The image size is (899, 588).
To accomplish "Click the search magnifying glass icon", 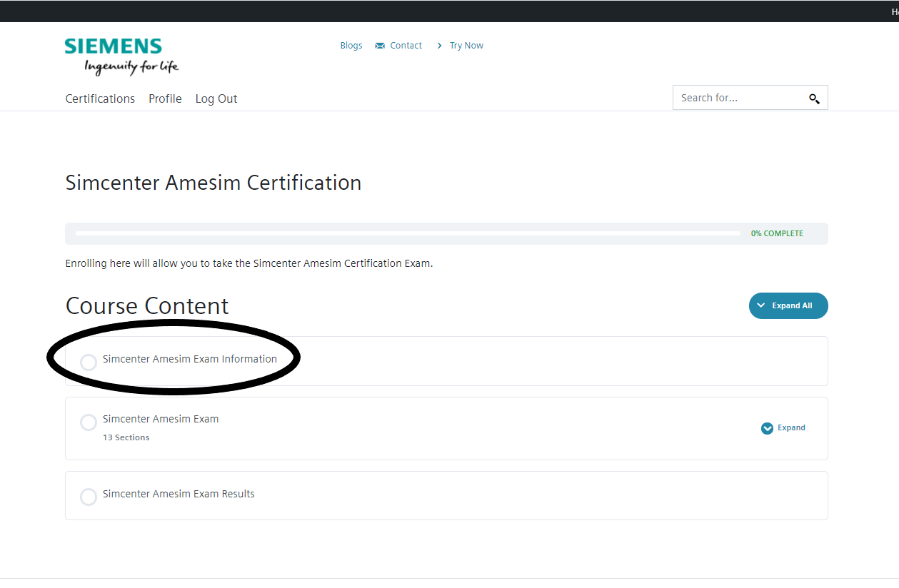I will (814, 98).
